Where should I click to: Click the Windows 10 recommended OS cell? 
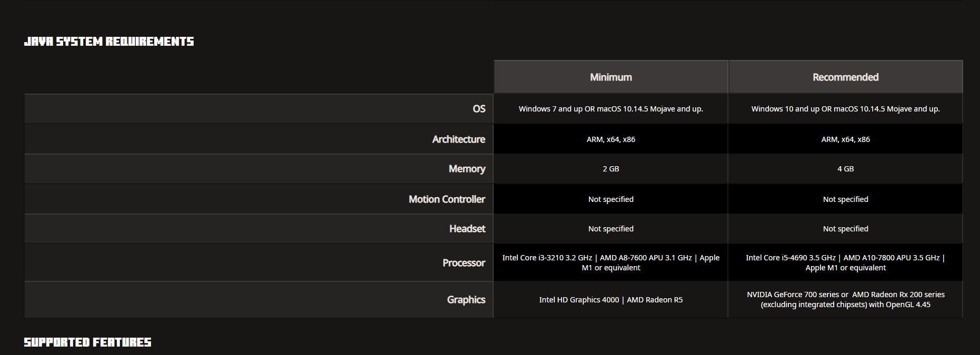[x=845, y=109]
